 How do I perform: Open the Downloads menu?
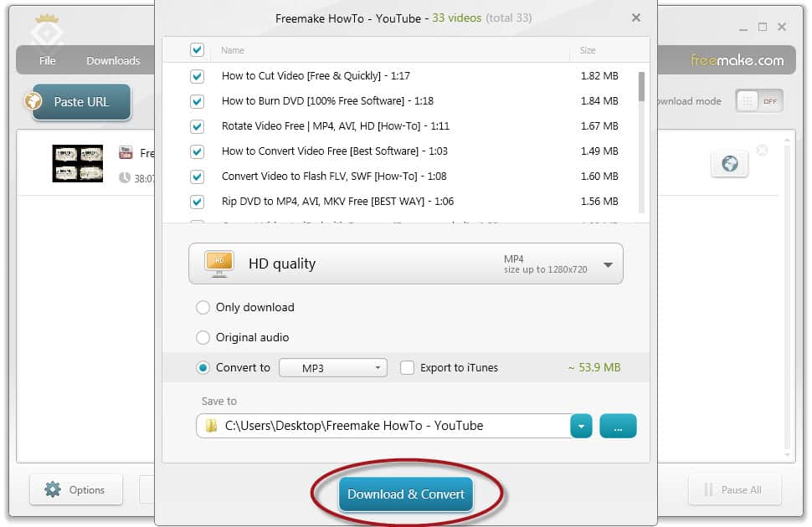[113, 60]
